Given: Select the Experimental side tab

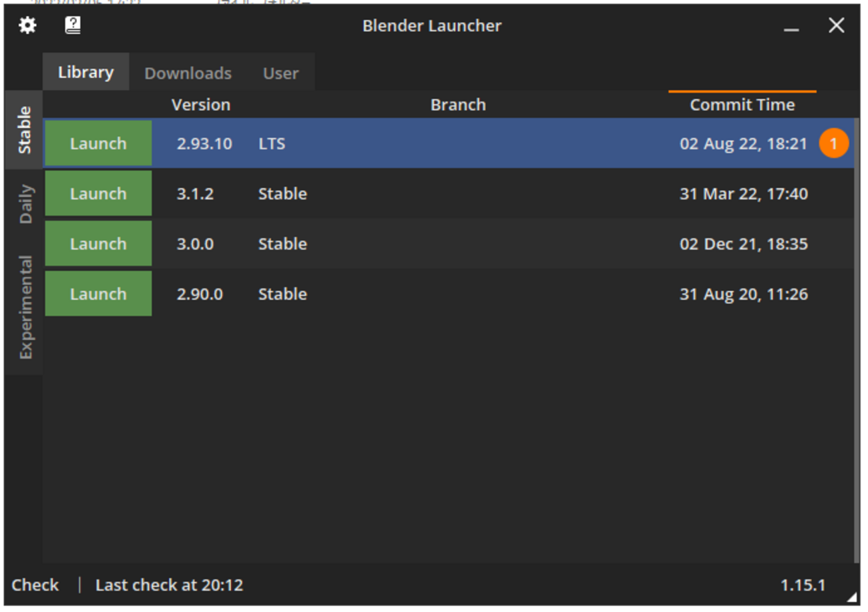Looking at the screenshot, I should click(x=24, y=307).
